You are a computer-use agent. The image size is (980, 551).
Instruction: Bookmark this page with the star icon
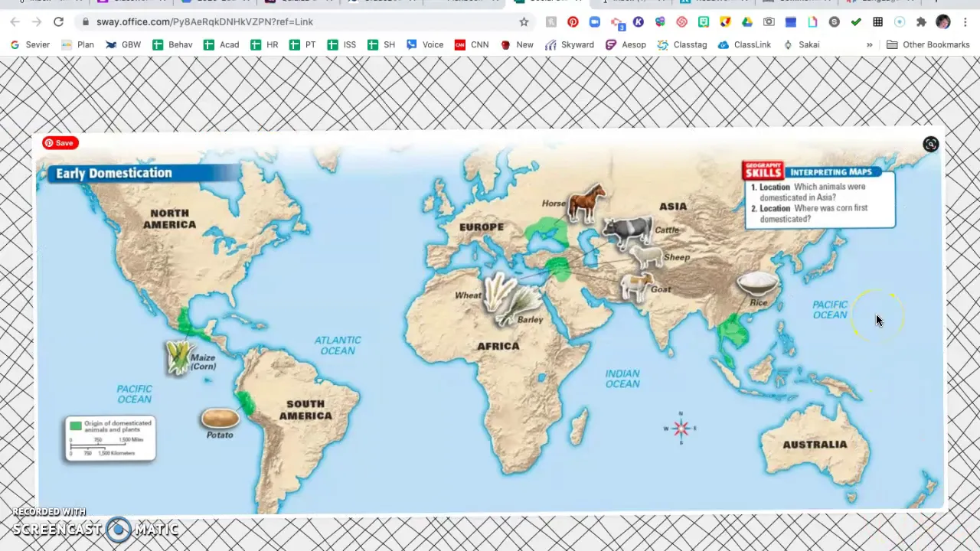click(x=524, y=22)
